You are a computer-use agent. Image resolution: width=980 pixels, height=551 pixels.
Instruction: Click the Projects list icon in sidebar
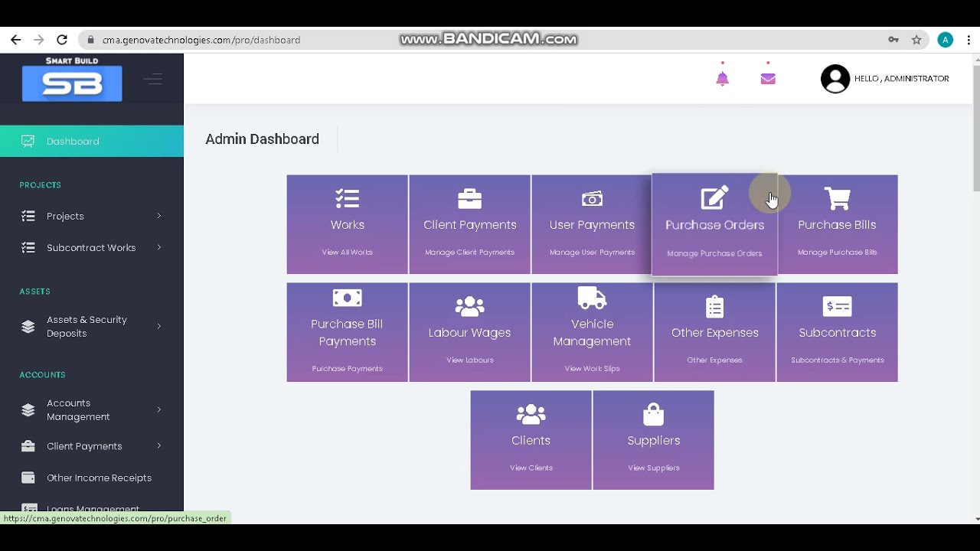[28, 216]
